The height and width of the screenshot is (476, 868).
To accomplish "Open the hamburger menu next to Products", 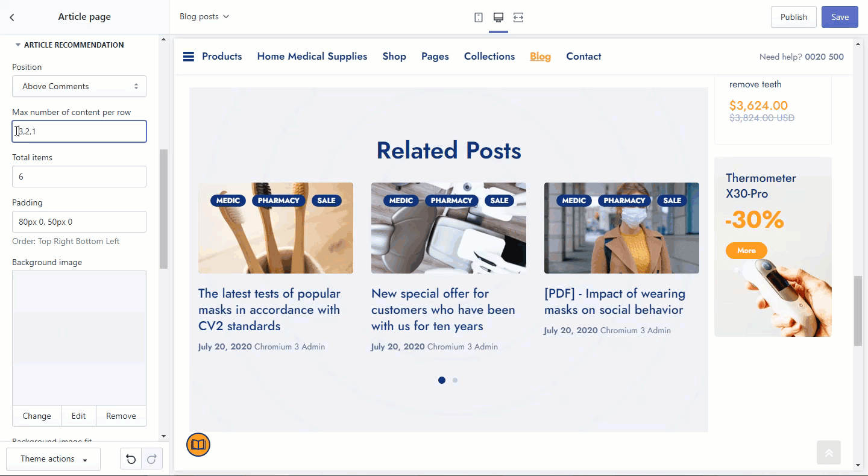I will pos(189,57).
